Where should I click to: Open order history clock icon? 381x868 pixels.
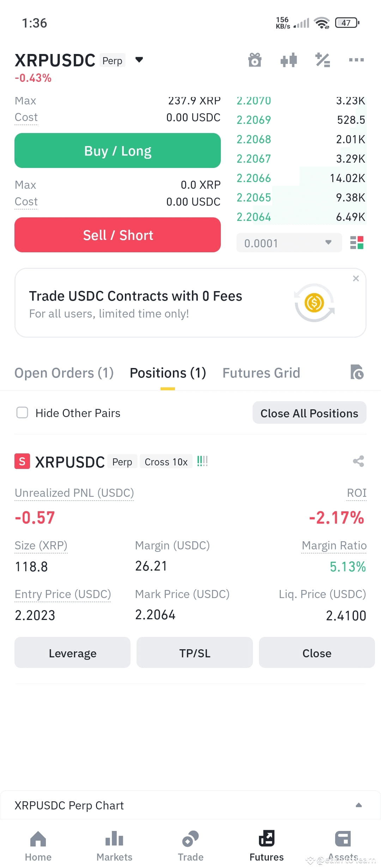(357, 372)
